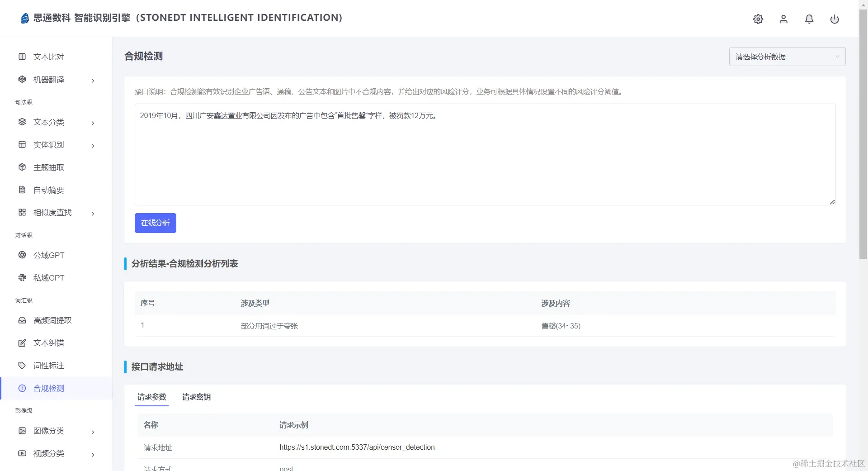The width and height of the screenshot is (868, 471).
Task: Open 高频词提取 menu item
Action: 56,320
